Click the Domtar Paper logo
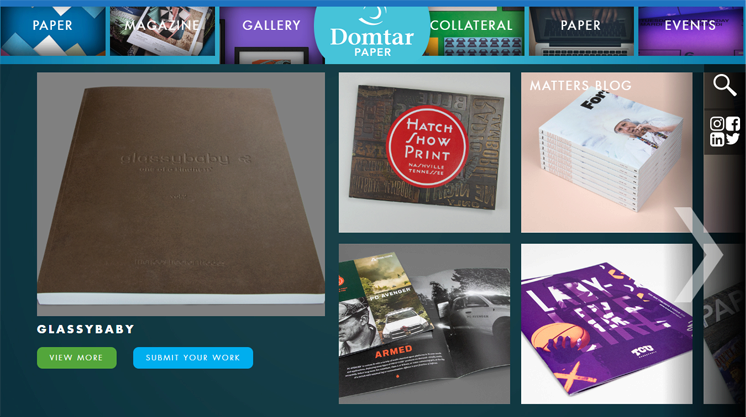 (x=372, y=35)
